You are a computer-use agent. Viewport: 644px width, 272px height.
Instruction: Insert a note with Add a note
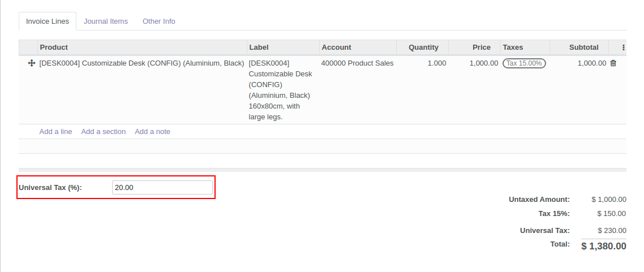(x=152, y=132)
